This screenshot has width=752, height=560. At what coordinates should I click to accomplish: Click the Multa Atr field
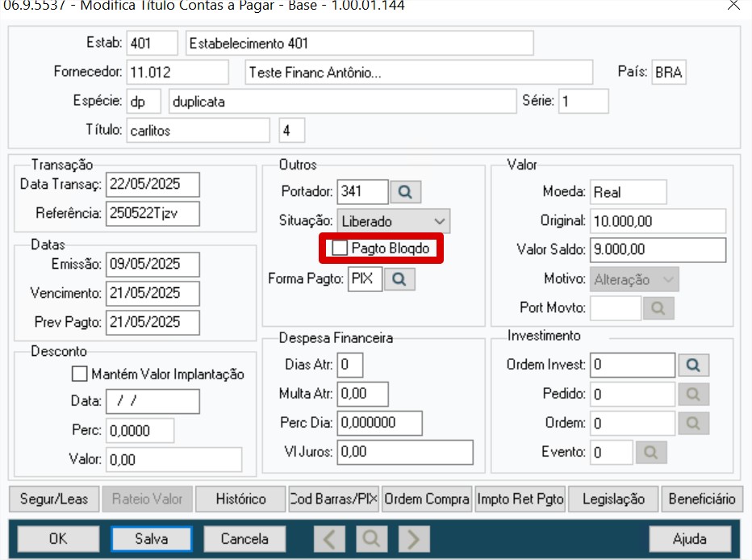(x=362, y=394)
